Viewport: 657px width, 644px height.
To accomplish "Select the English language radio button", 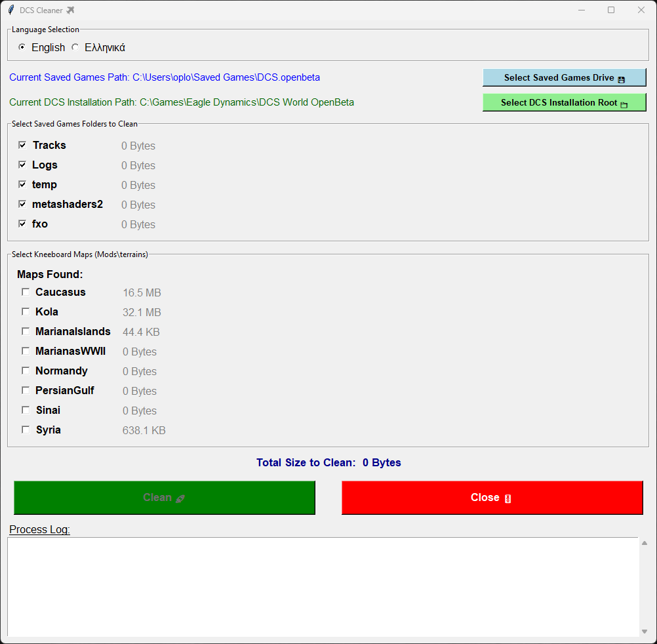I will [22, 47].
